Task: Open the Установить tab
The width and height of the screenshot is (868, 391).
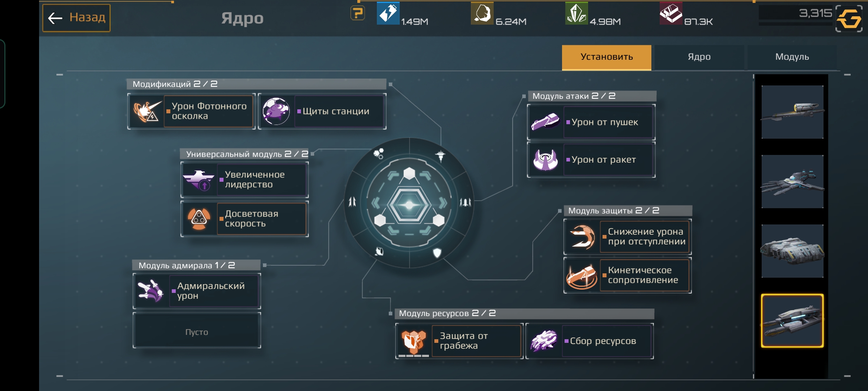Action: [607, 57]
